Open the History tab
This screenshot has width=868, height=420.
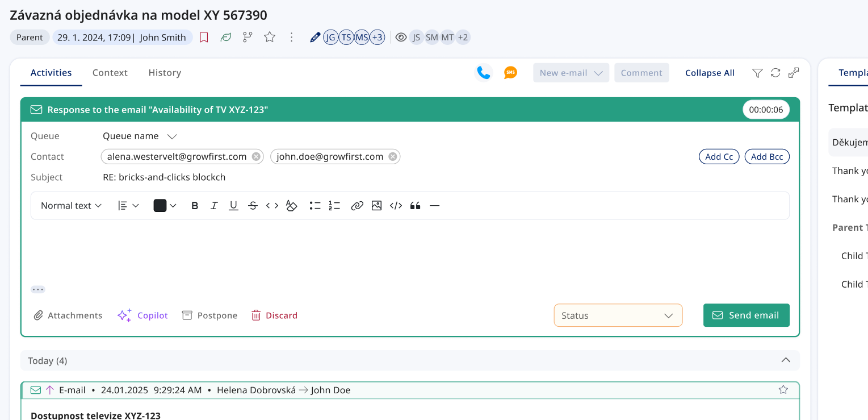(165, 72)
